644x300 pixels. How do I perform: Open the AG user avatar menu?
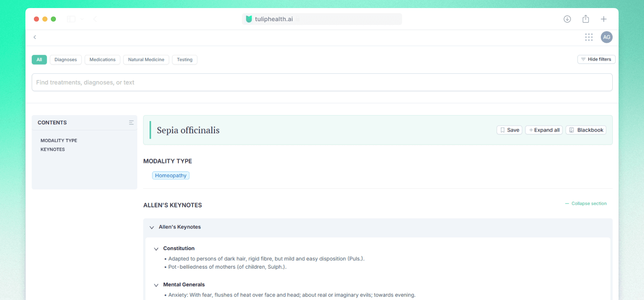(x=607, y=37)
